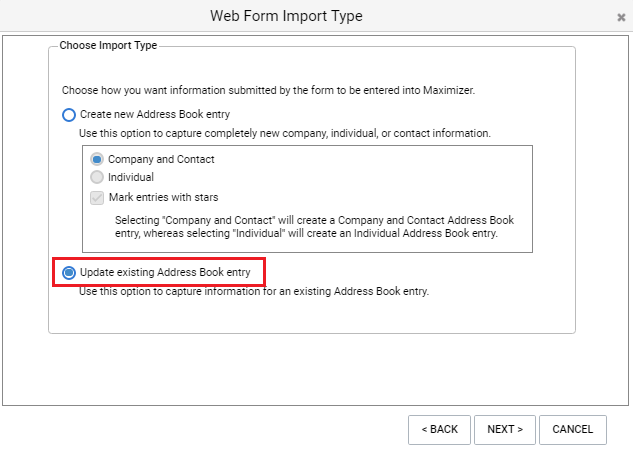Select the Individual radio button

click(97, 177)
